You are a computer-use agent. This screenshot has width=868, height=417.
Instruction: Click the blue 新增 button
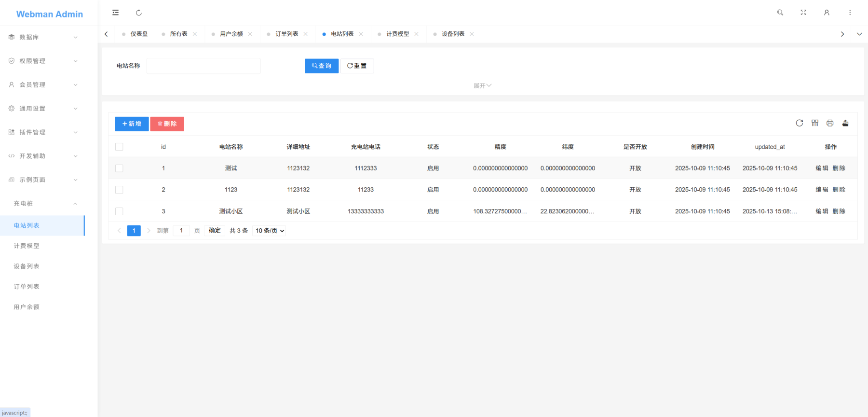[x=132, y=124]
